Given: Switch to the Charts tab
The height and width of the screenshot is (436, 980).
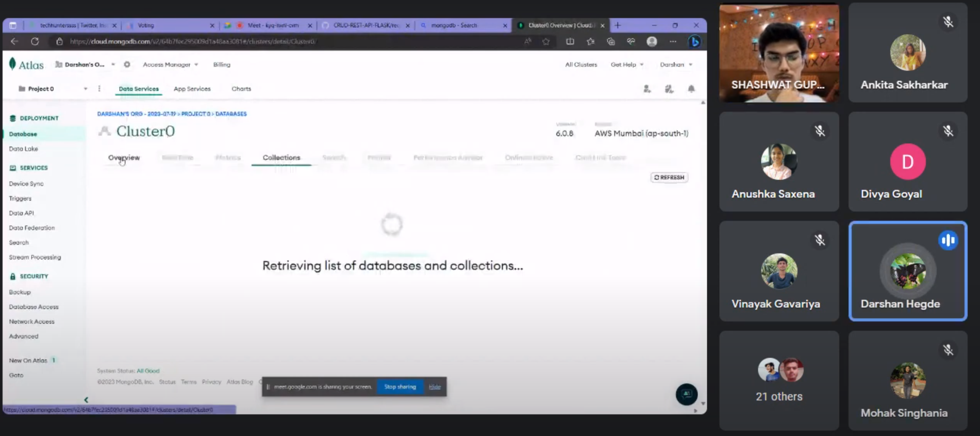Looking at the screenshot, I should point(241,89).
